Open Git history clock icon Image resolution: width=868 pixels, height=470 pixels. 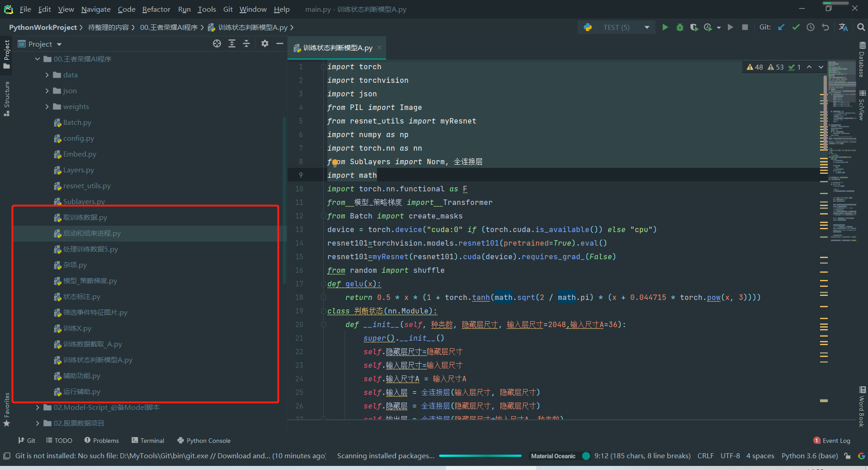point(811,27)
